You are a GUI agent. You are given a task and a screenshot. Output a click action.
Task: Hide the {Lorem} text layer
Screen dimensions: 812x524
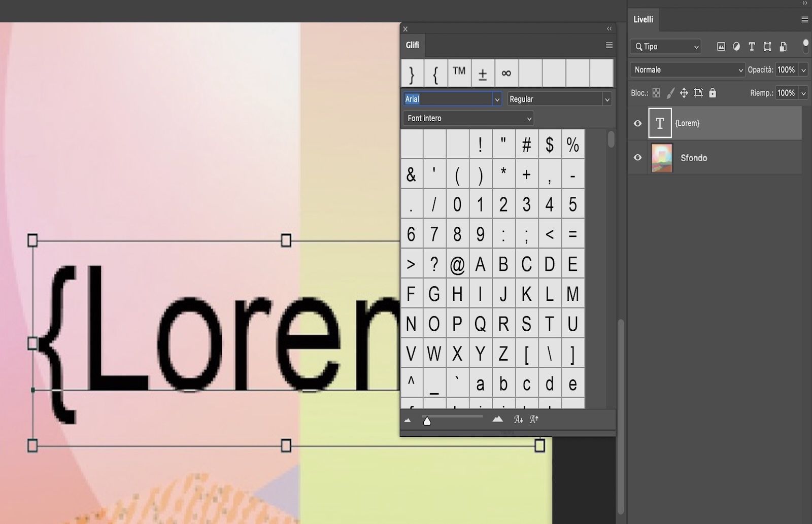click(x=637, y=123)
